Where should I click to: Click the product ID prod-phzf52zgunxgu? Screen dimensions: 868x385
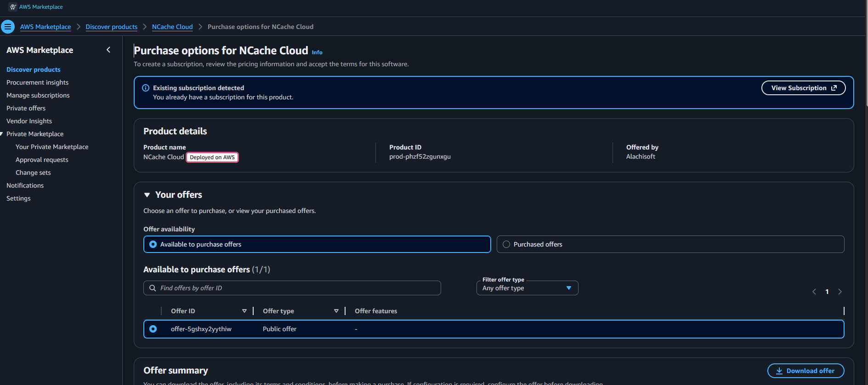pos(420,156)
